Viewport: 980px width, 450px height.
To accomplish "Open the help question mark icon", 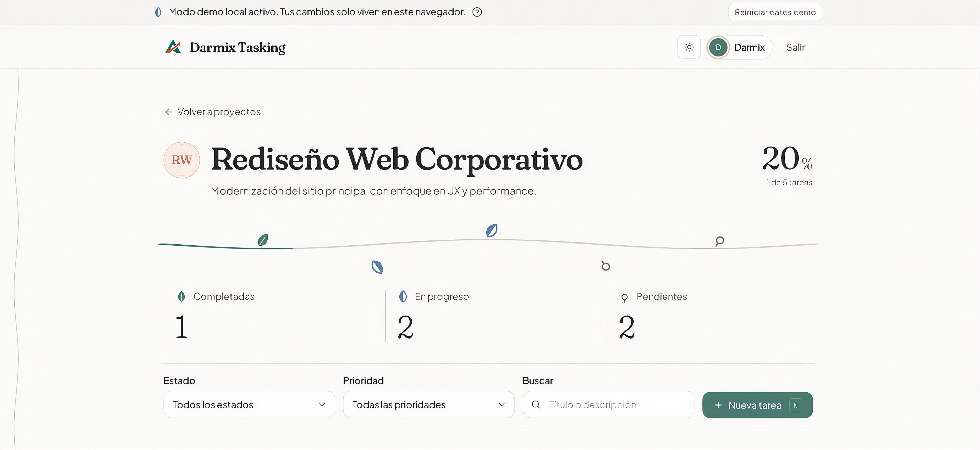I will pos(477,12).
